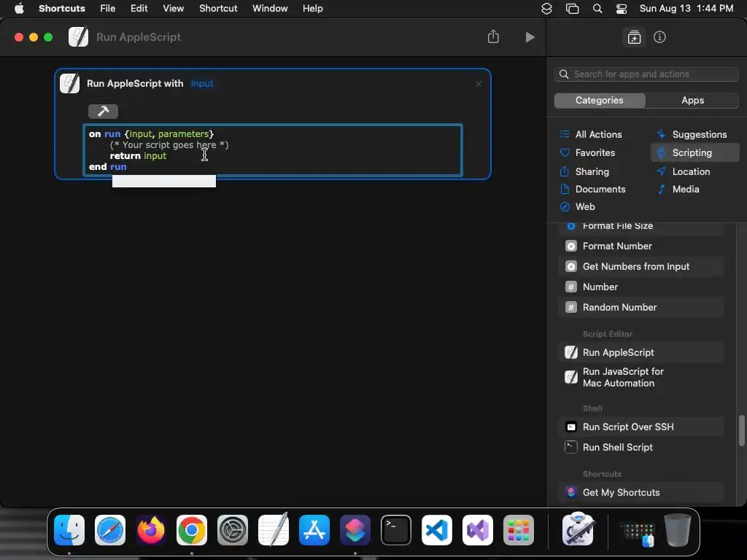The width and height of the screenshot is (747, 560).
Task: Open the View menu
Action: click(x=174, y=9)
